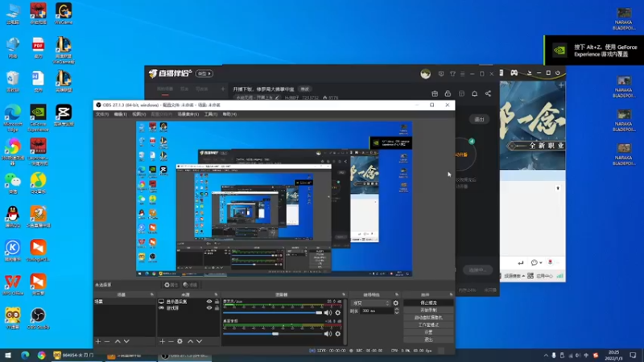644x362 pixels.
Task: Toggle lock on 显示器采集 source
Action: click(217, 302)
